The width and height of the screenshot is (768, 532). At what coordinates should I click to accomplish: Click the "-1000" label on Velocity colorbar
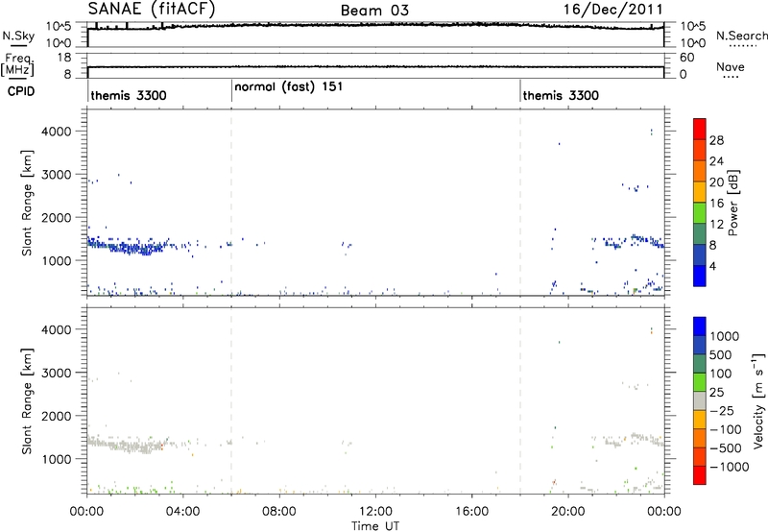click(x=729, y=467)
